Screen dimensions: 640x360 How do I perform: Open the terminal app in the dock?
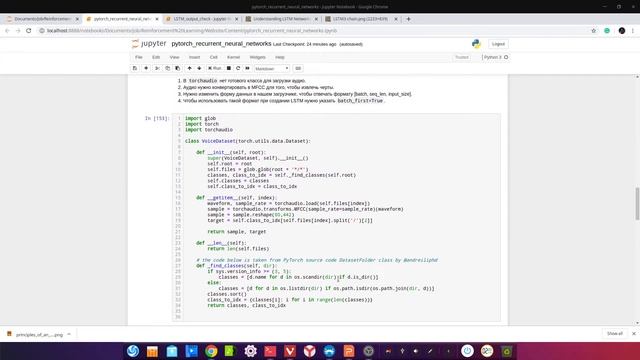click(x=270, y=351)
